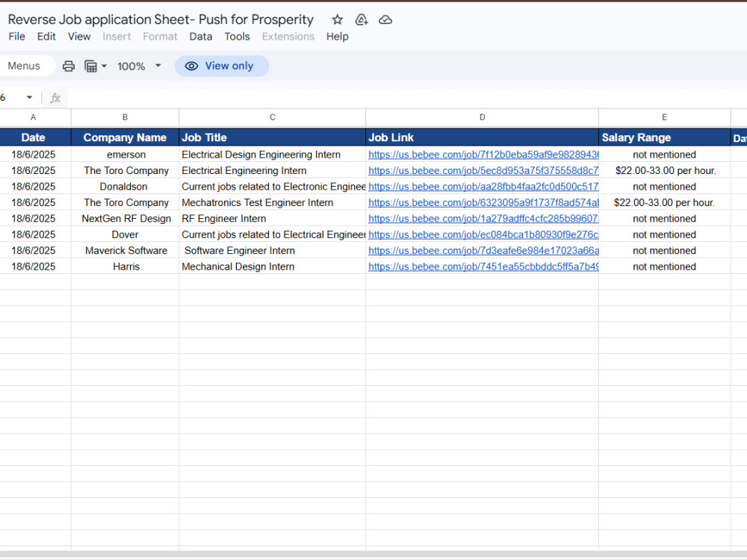The image size is (747, 560).
Task: Select the emerson company cell
Action: pyautogui.click(x=125, y=155)
